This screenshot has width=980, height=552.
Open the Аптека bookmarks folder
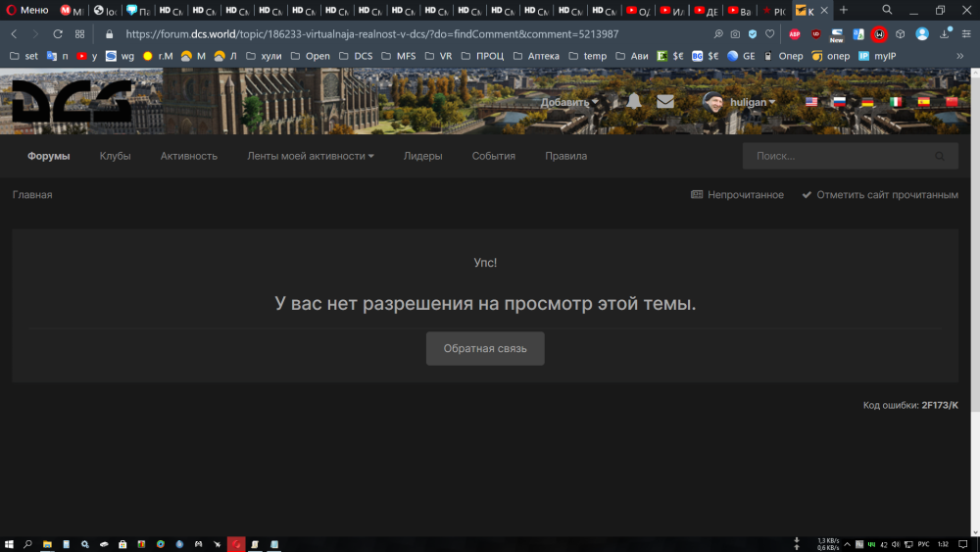click(x=536, y=56)
